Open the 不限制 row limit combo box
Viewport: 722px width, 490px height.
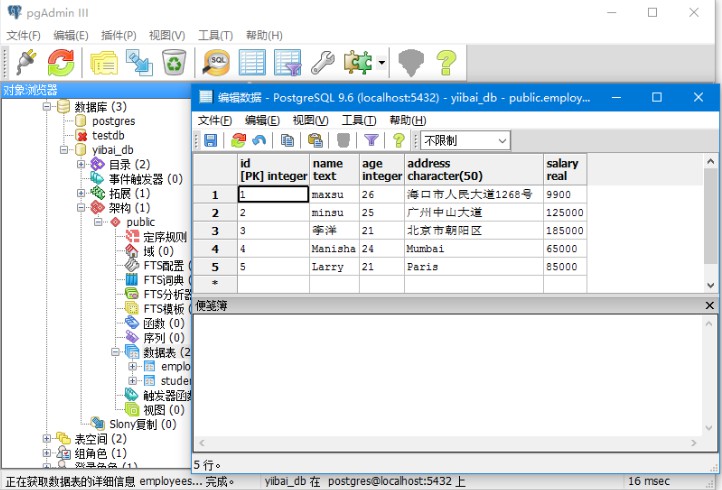(465, 140)
